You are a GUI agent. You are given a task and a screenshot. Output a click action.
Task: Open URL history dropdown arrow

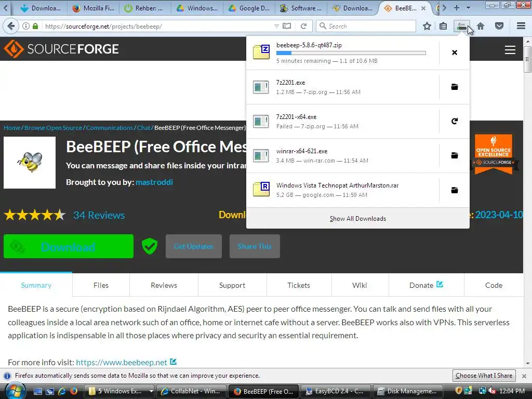276,26
